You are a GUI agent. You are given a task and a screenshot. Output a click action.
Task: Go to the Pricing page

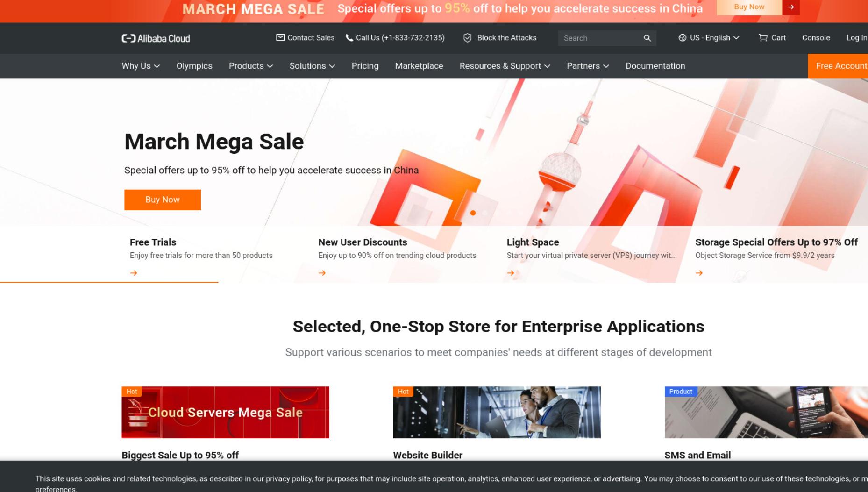point(365,66)
